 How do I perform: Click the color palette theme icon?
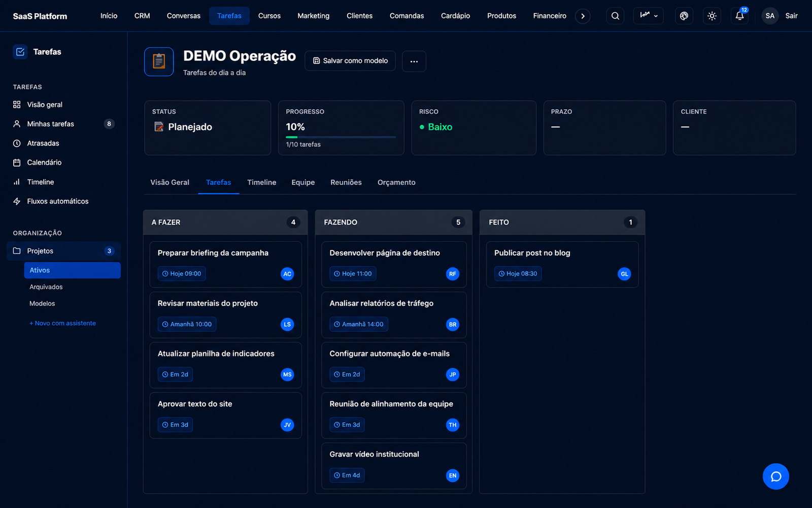pyautogui.click(x=684, y=16)
